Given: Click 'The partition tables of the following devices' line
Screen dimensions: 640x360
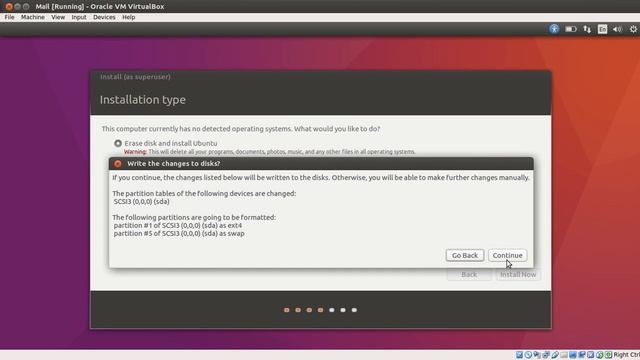Looking at the screenshot, I should tap(204, 193).
